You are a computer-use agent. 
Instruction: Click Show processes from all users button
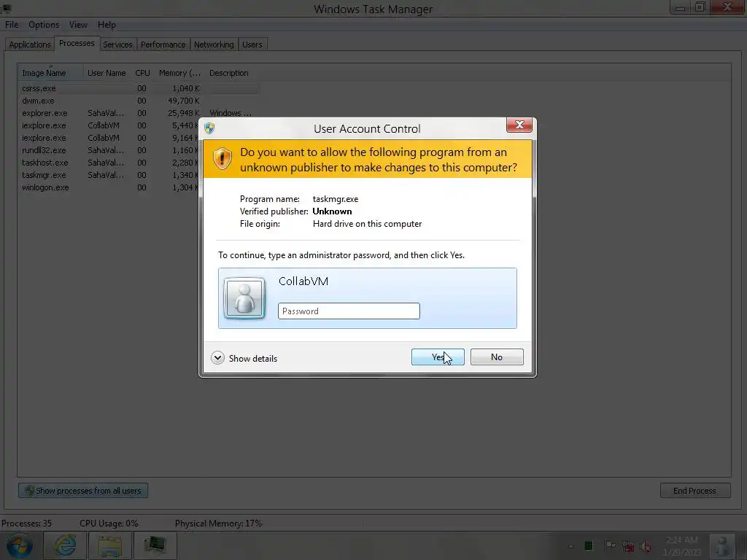(x=83, y=491)
